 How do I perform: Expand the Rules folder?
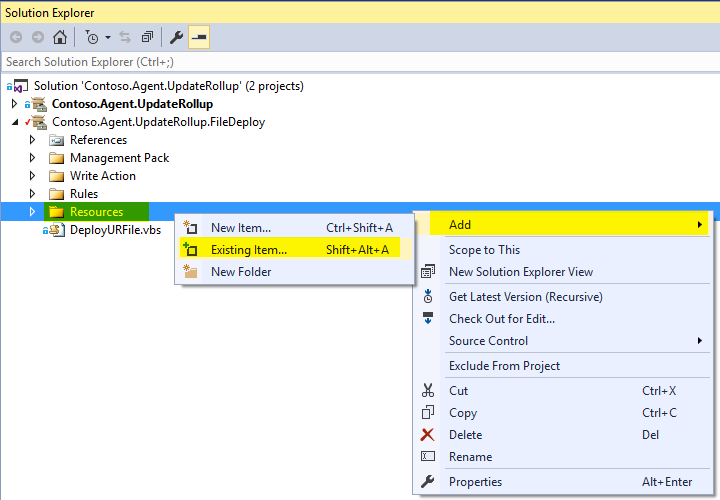point(32,193)
